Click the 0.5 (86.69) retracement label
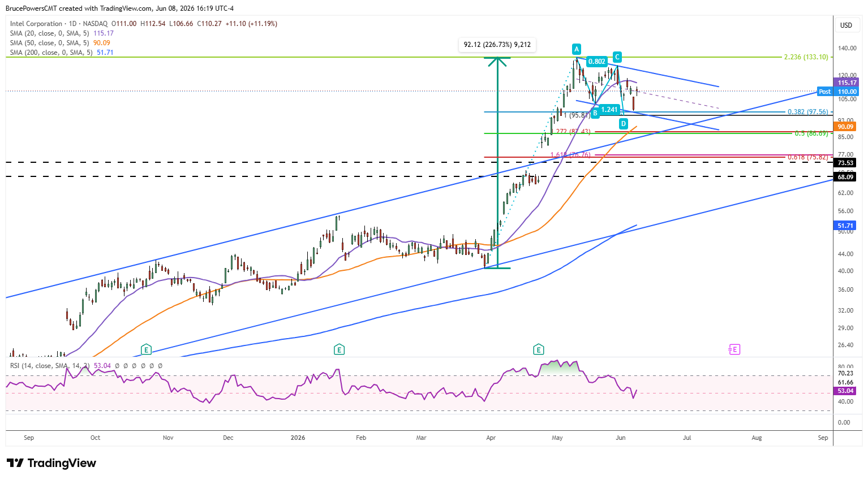Image resolution: width=868 pixels, height=480 pixels. [x=811, y=133]
